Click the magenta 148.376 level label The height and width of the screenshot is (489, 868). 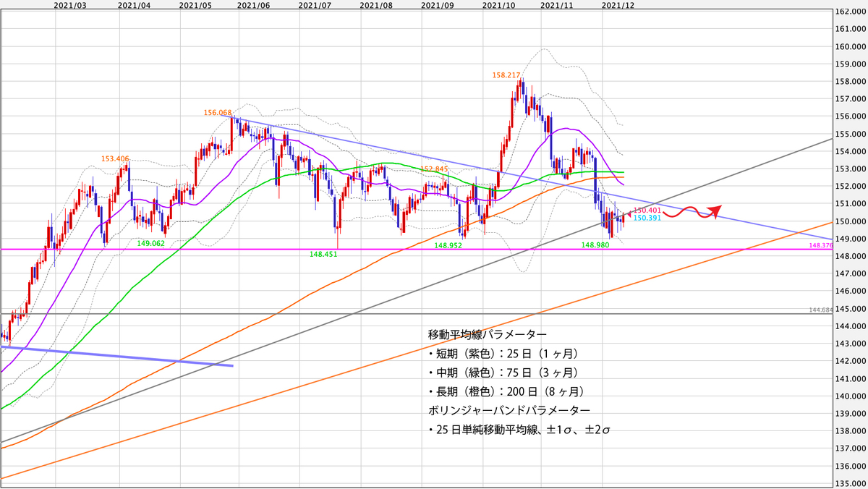(821, 245)
